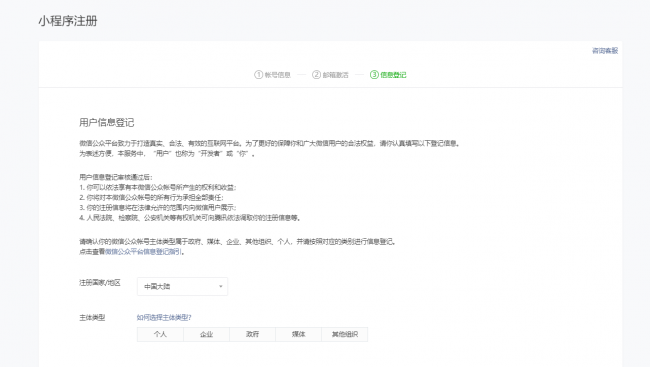
Task: Click the step 2 circle number icon
Action: 316,75
